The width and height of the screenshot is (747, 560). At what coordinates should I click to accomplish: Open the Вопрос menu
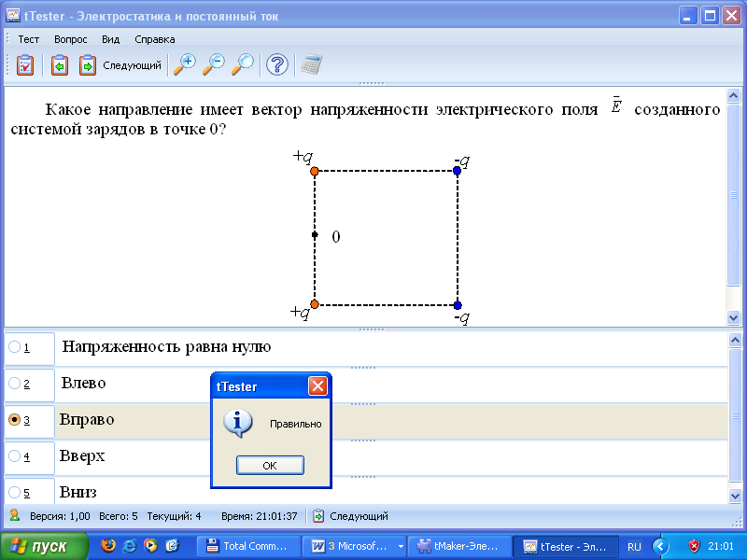pyautogui.click(x=71, y=39)
